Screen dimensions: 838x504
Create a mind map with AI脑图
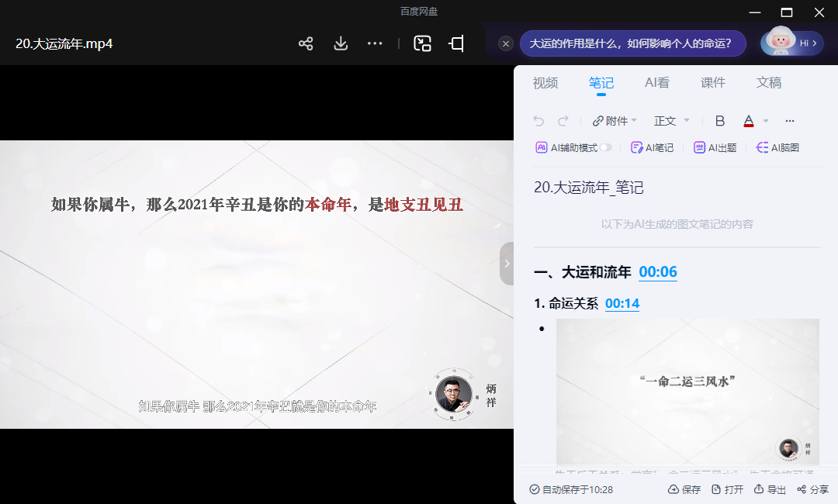click(777, 147)
